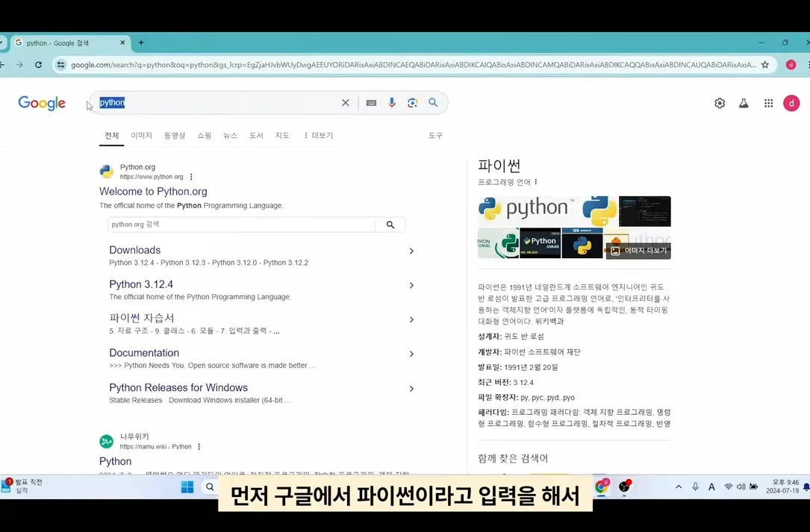Viewport: 810px width, 532px height.
Task: Switch to the 동영상 tab
Action: [x=175, y=135]
